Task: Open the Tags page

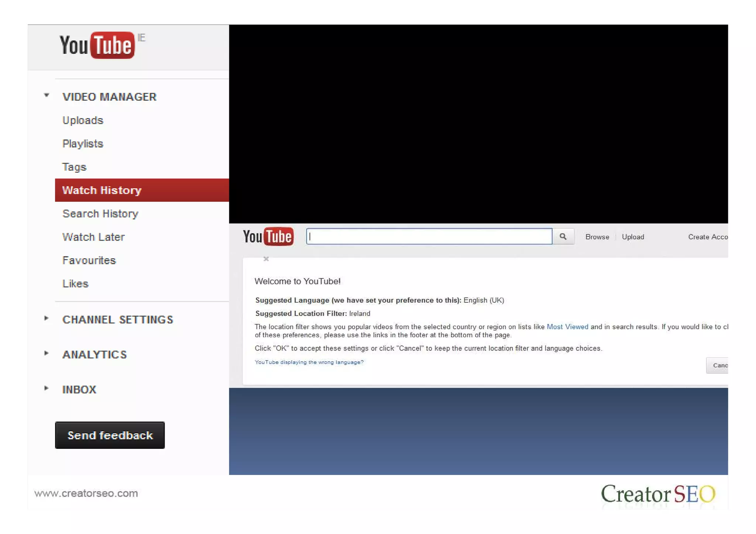Action: [74, 167]
